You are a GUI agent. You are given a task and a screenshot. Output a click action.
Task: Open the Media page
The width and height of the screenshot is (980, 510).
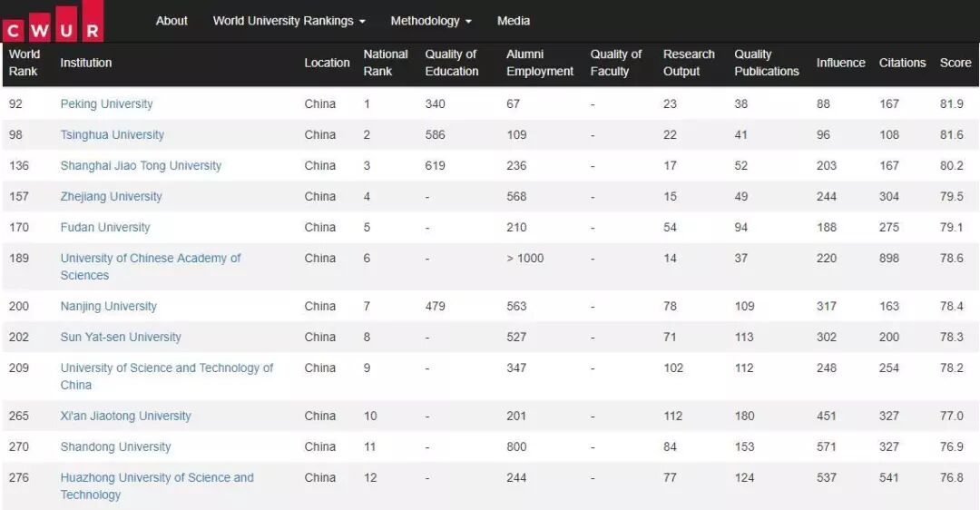click(x=513, y=21)
